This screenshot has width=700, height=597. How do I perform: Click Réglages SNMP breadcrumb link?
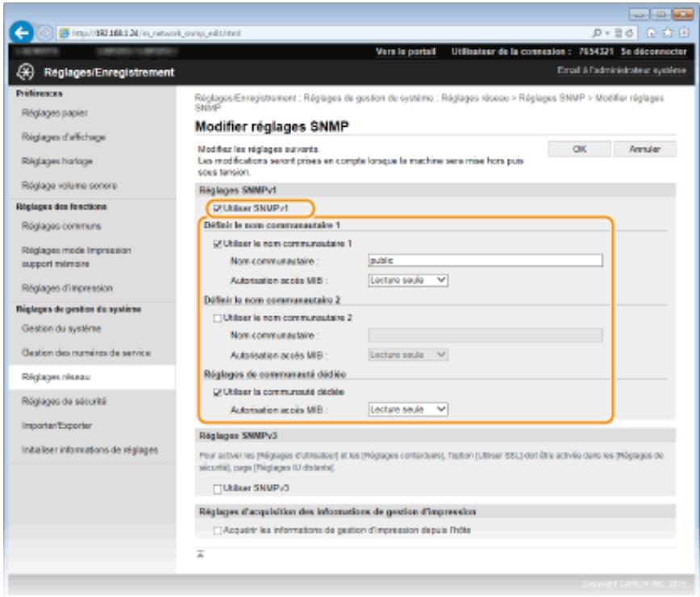(x=552, y=98)
